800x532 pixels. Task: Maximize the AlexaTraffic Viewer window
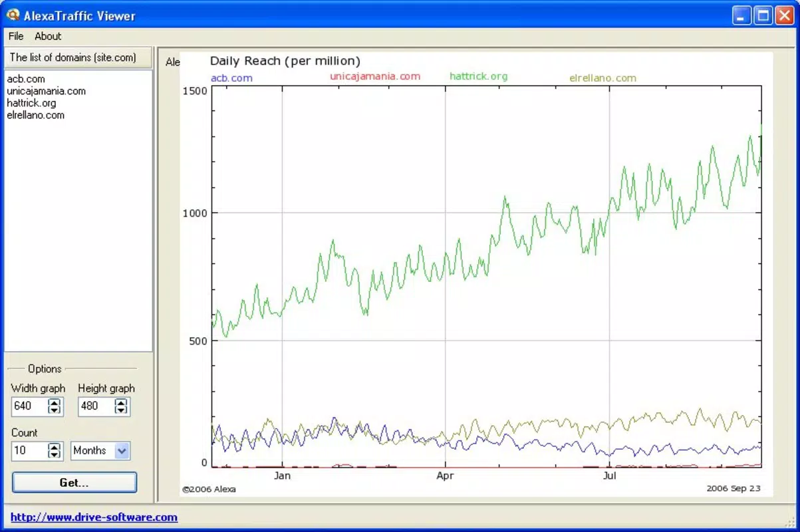(763, 15)
